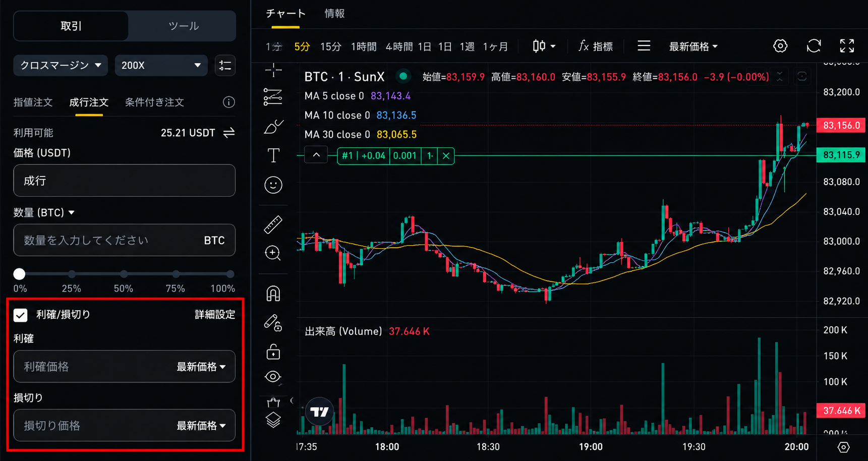The width and height of the screenshot is (868, 461).
Task: Collapse the chart legend with chevron button
Action: coord(316,155)
